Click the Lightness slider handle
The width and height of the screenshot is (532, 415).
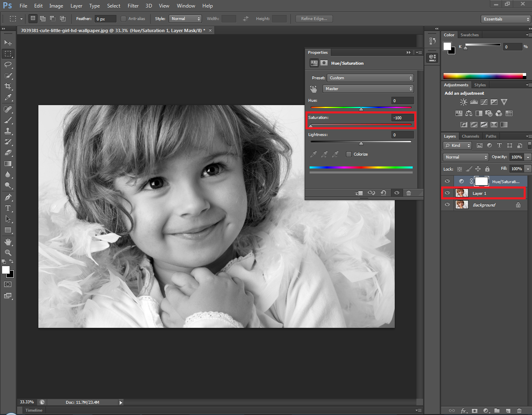(x=361, y=143)
